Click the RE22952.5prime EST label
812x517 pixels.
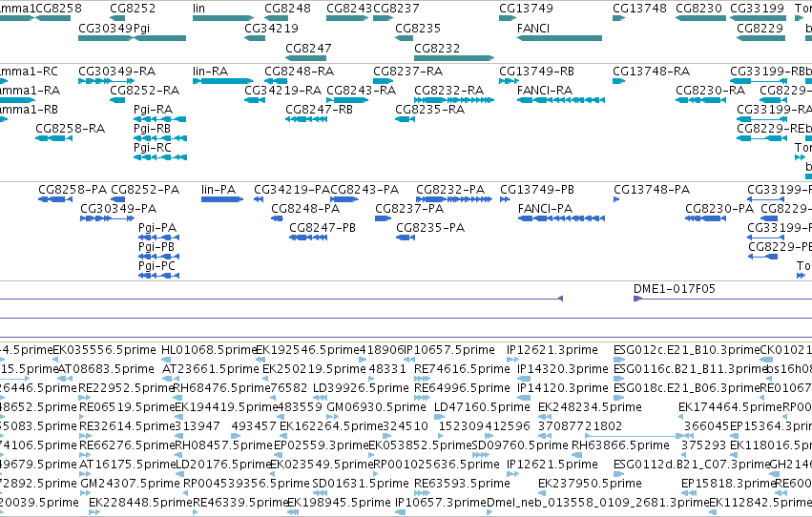point(126,388)
